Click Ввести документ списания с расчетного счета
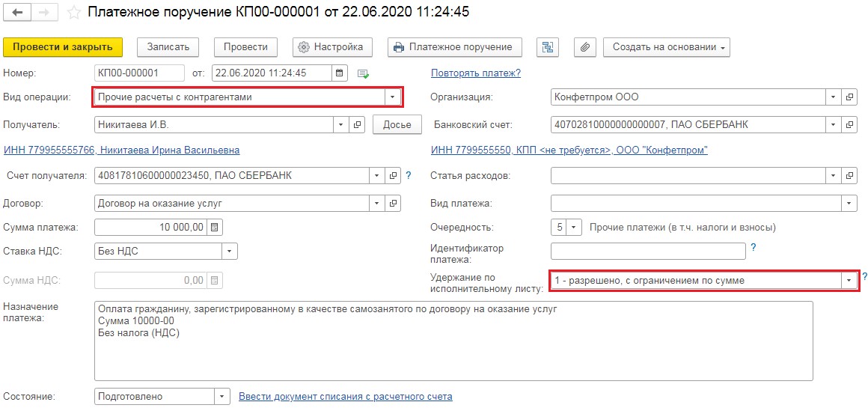Image resolution: width=868 pixels, height=408 pixels. click(x=346, y=396)
